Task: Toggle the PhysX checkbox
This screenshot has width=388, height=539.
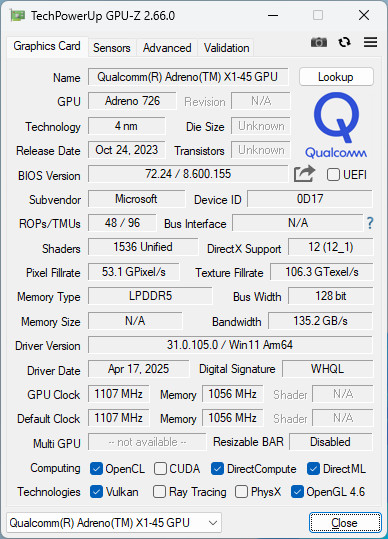Action: (241, 492)
